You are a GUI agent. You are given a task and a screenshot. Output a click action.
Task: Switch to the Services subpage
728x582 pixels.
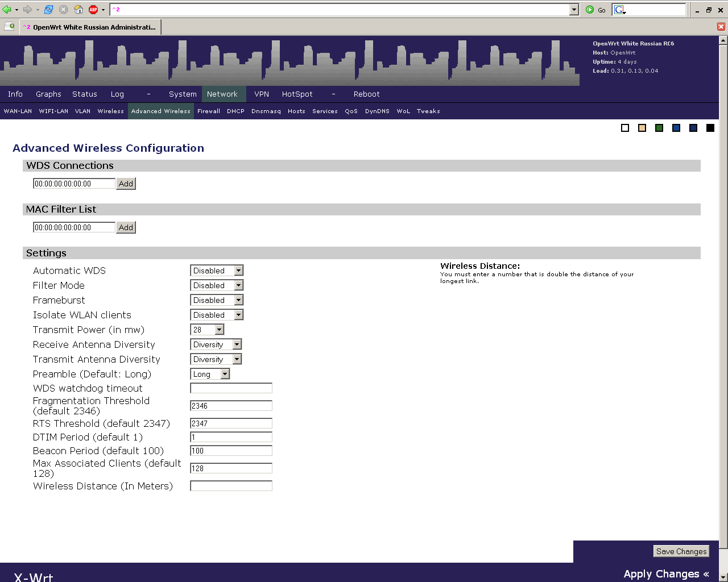point(325,111)
